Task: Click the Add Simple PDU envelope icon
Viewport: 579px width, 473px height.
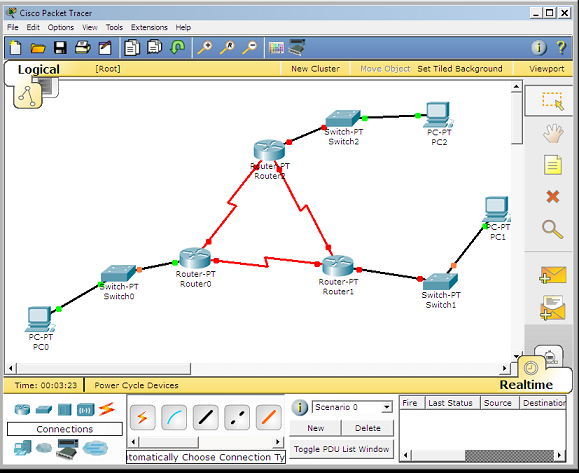Action: click(x=552, y=275)
